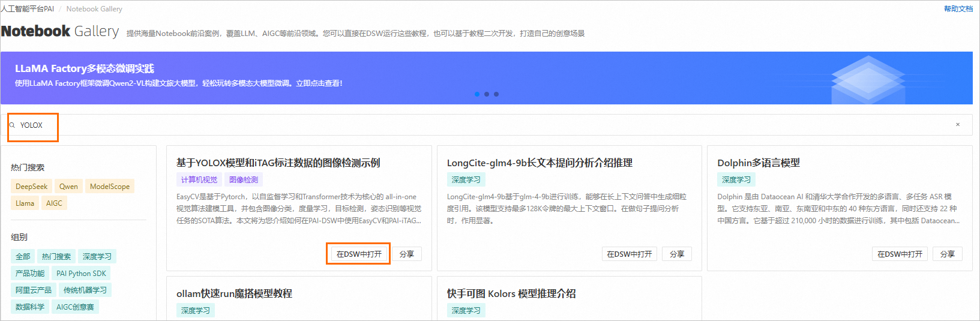Filter by the 数据科学 group tag
Viewport: 980px width, 321px height.
(x=30, y=307)
